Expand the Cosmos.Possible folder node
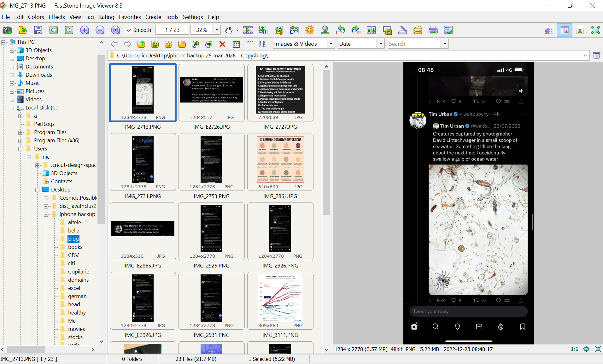Viewport: 603px width, 364px height. click(46, 198)
